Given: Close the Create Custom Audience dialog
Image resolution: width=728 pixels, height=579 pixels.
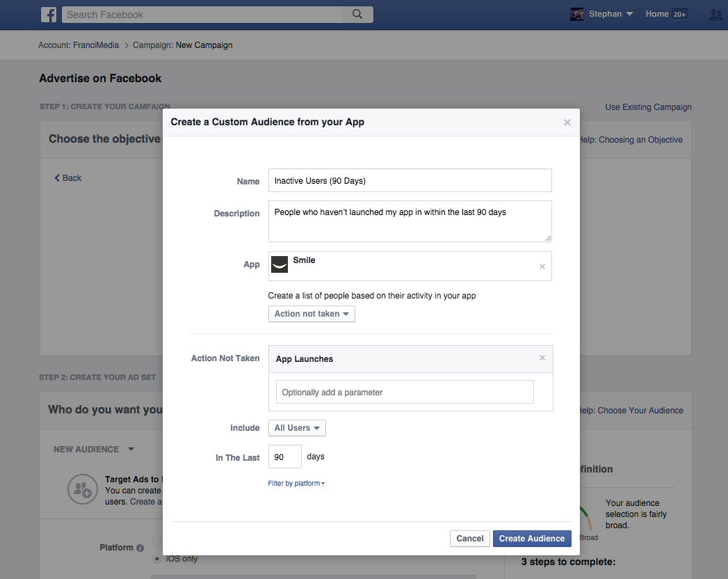Looking at the screenshot, I should coord(567,122).
